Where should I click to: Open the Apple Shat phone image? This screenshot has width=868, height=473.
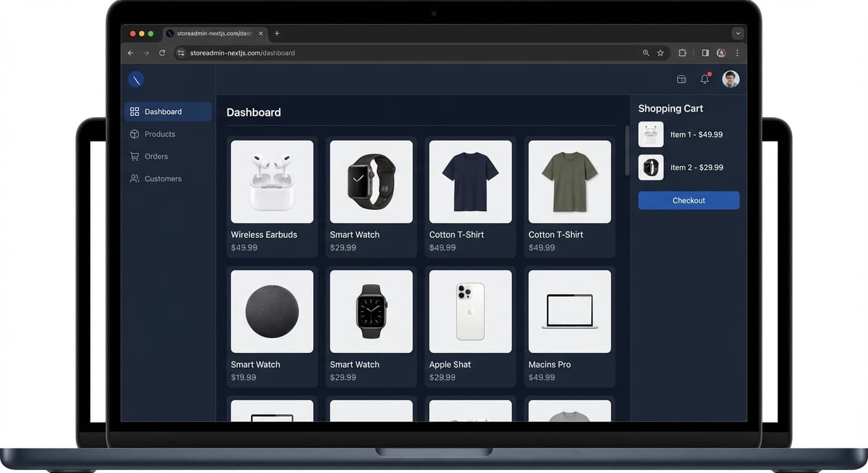pyautogui.click(x=470, y=312)
